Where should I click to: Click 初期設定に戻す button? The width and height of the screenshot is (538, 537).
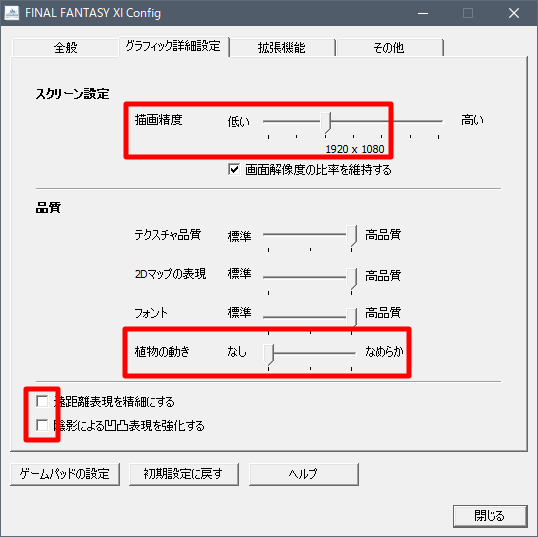(184, 474)
